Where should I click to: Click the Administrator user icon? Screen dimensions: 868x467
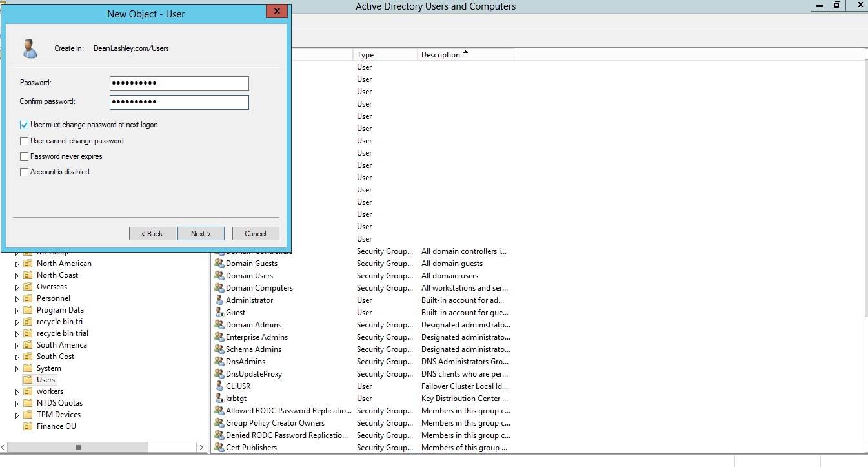point(219,300)
